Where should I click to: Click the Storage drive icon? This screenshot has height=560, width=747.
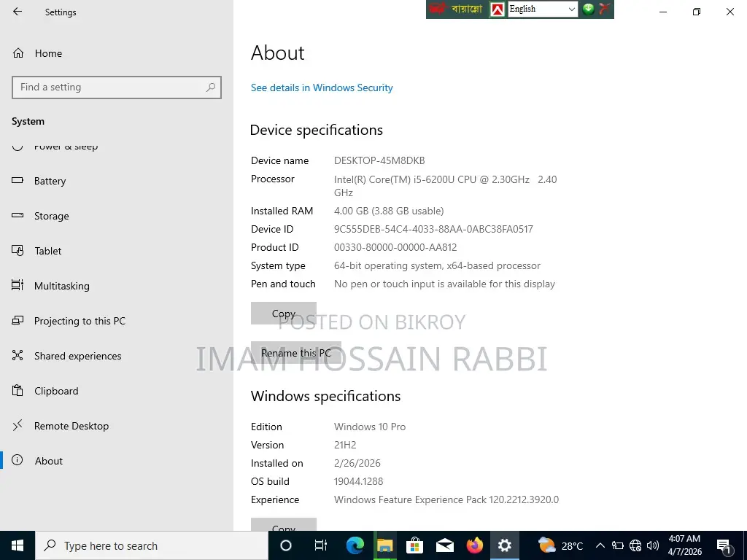click(18, 215)
